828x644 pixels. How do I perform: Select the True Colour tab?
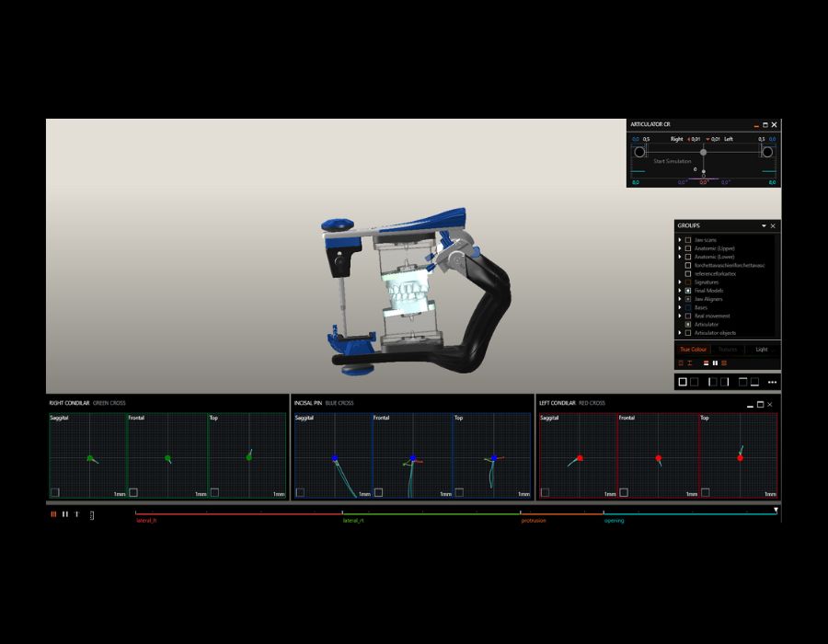(x=693, y=350)
